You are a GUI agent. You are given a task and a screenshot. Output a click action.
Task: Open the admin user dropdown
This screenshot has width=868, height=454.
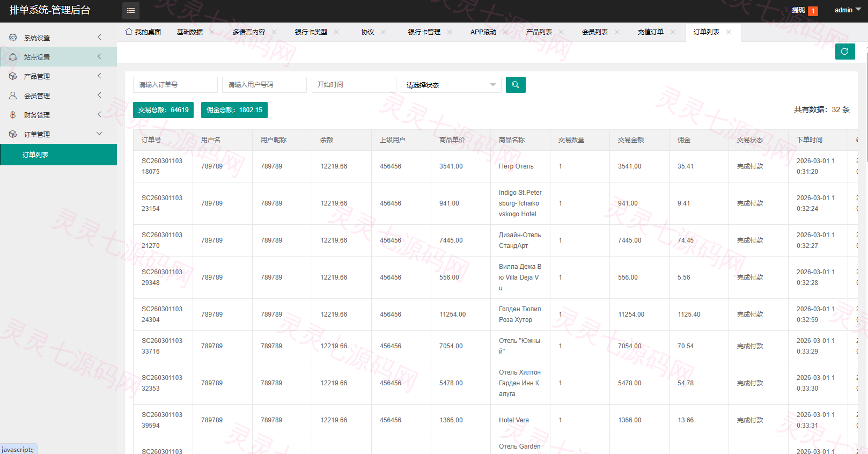click(x=848, y=10)
